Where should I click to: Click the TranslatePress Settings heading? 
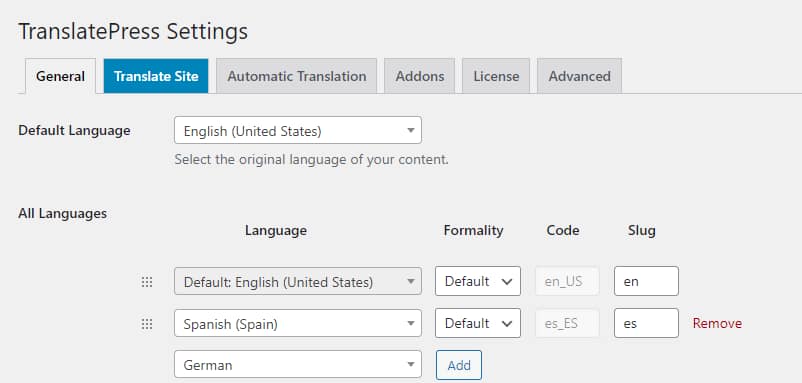pos(133,31)
